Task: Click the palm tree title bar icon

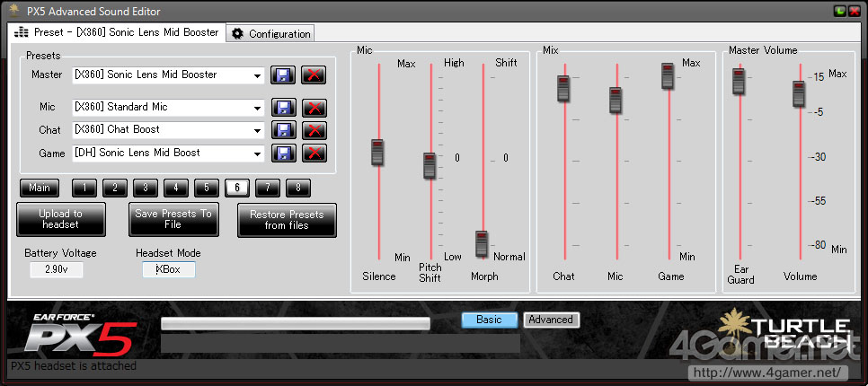Action: 14,10
